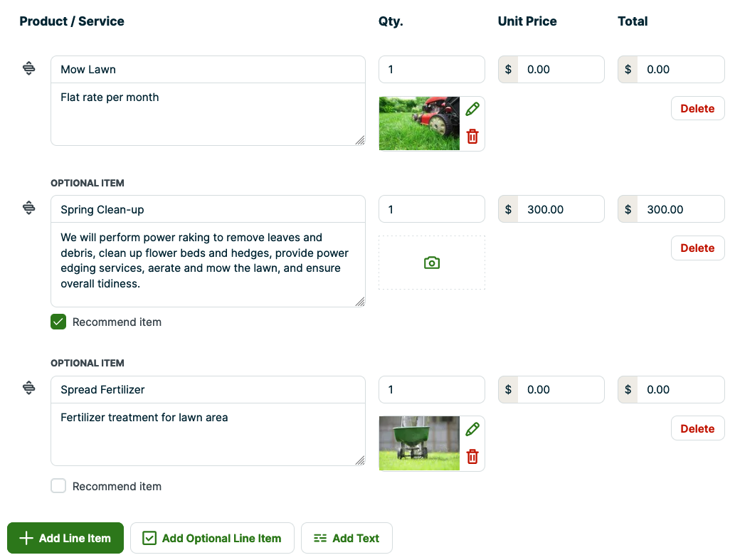Remove the Spread Fertilizer image with trash icon

point(472,456)
